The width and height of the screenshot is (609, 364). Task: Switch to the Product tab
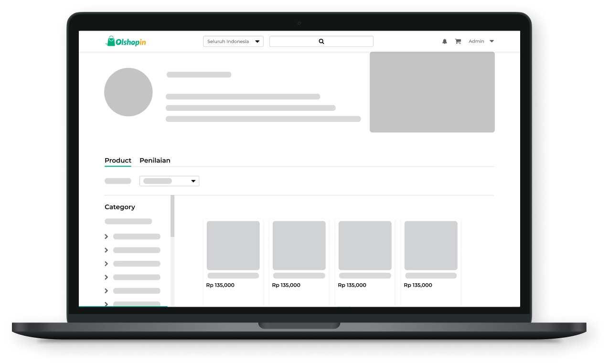(x=118, y=161)
